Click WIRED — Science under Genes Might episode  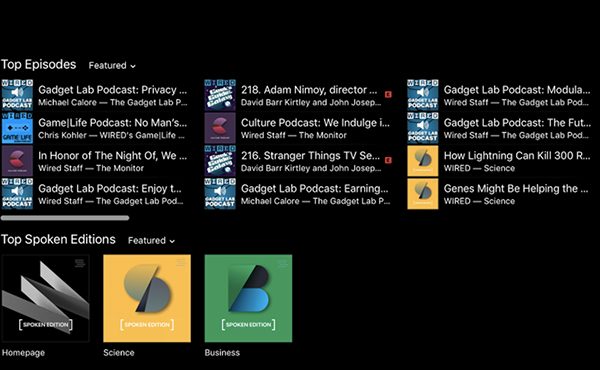pyautogui.click(x=479, y=201)
